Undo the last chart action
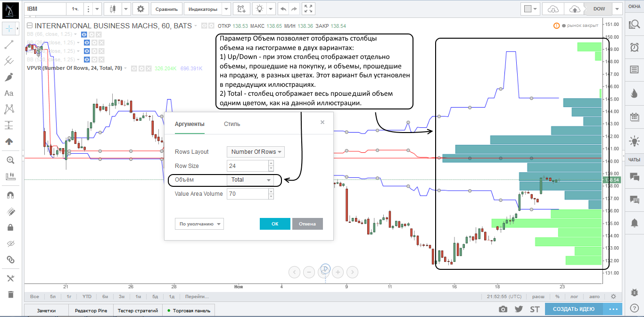Viewport: 644px width, 317px height. pos(283,8)
